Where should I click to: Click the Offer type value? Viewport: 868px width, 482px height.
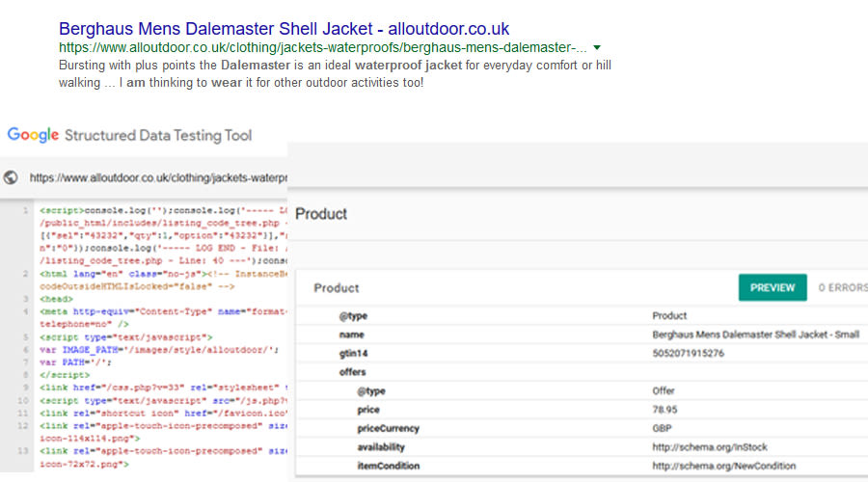tap(664, 391)
